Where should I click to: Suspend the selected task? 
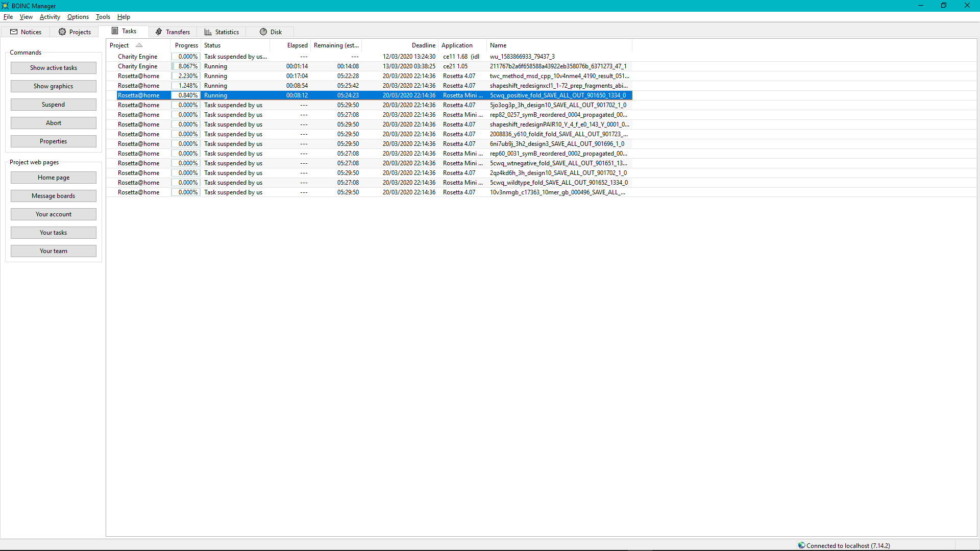pos(54,105)
